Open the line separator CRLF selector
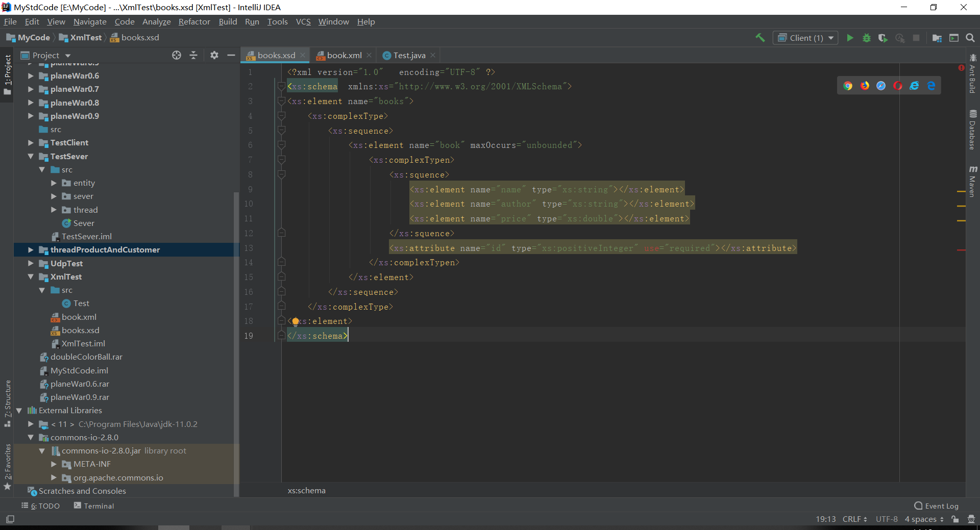 point(854,519)
